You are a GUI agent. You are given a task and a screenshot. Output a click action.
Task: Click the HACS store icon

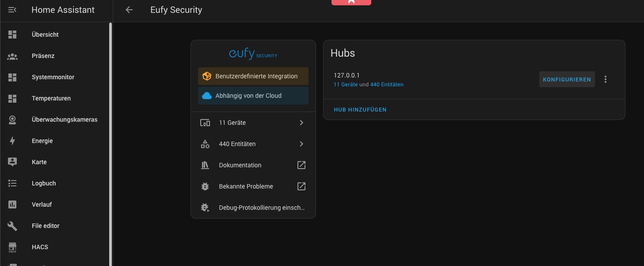click(12, 247)
